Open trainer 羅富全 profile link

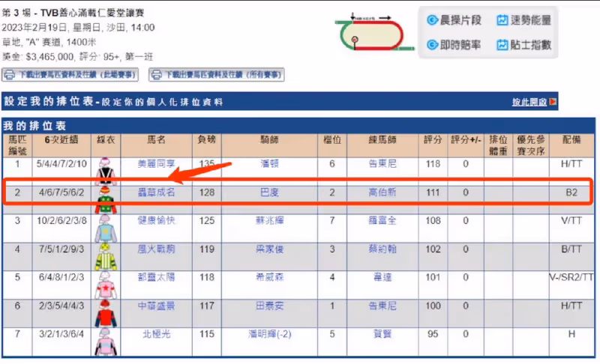pos(382,220)
